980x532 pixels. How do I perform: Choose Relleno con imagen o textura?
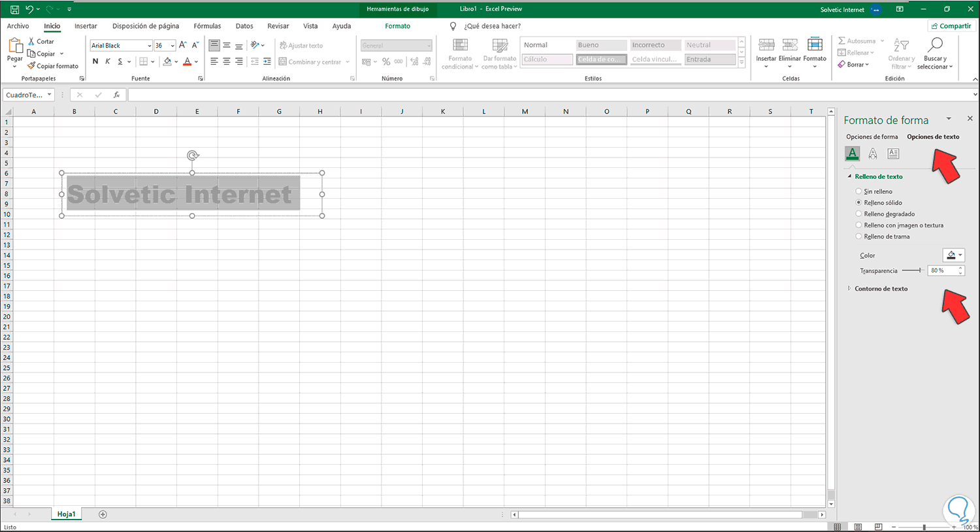[858, 225]
